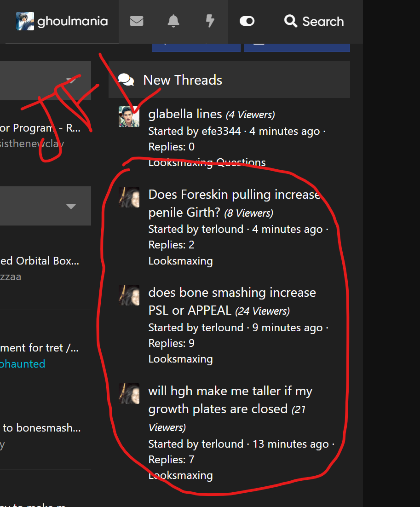Image resolution: width=420 pixels, height=507 pixels.
Task: Click the lightning bolt what's new icon
Action: (210, 21)
